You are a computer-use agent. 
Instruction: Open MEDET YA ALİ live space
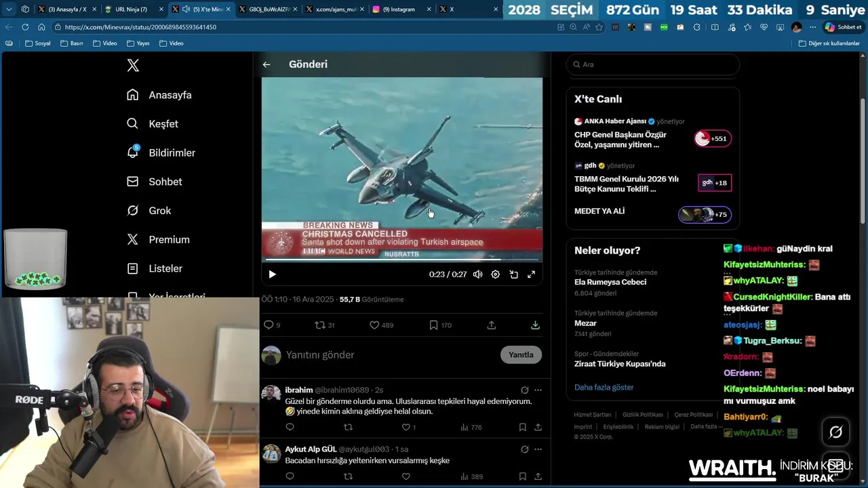(x=652, y=213)
